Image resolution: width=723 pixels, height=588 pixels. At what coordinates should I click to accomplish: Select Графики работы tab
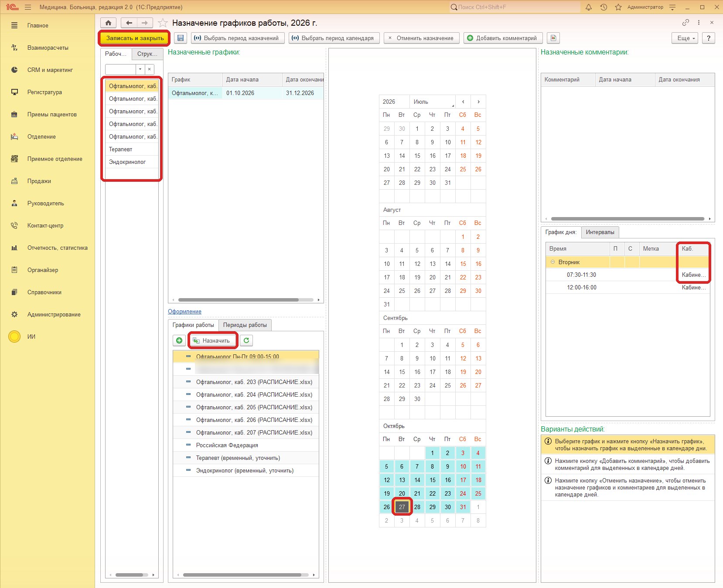pos(193,325)
